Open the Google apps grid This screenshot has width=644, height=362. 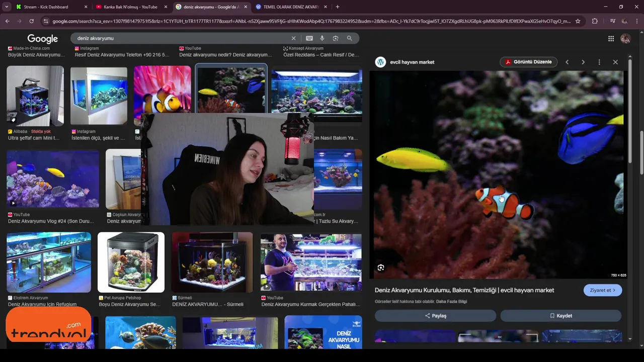pos(611,39)
